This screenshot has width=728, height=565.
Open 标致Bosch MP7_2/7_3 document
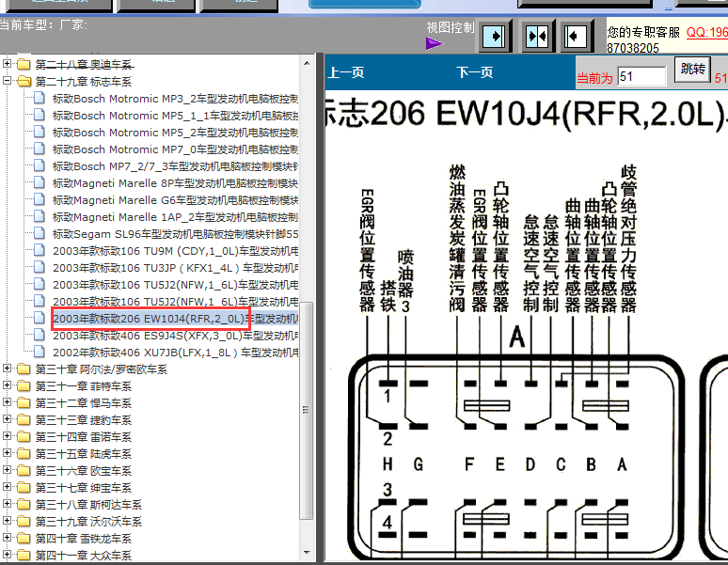(x=175, y=166)
